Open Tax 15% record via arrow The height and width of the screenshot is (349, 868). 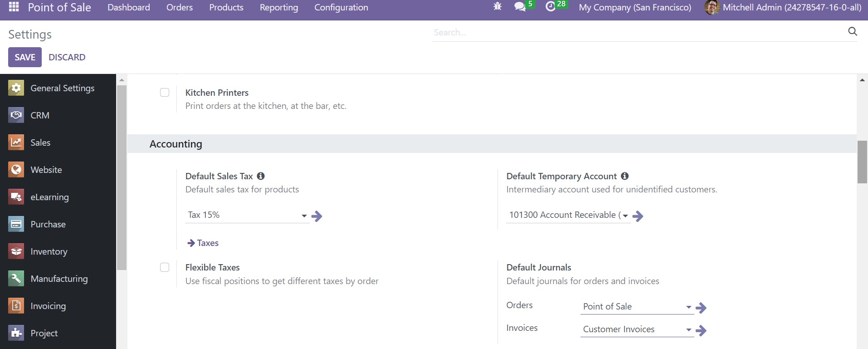[x=317, y=216]
